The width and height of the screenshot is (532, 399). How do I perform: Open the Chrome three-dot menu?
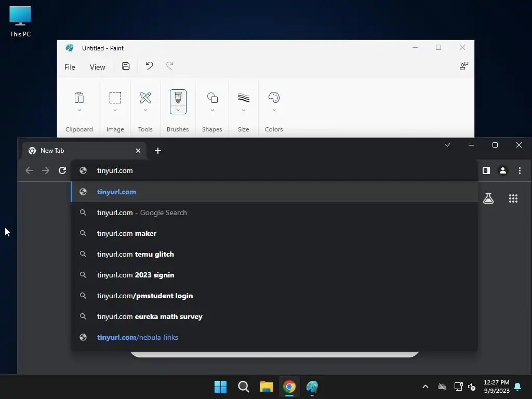(520, 170)
